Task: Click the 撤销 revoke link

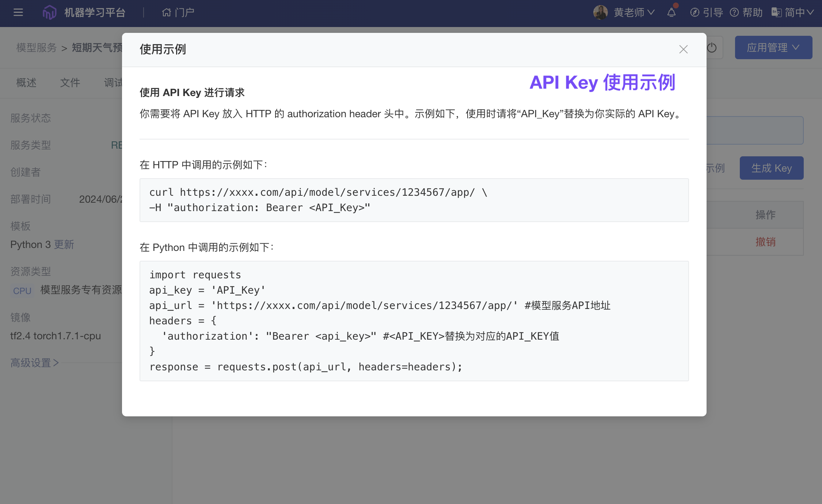Action: pyautogui.click(x=765, y=242)
